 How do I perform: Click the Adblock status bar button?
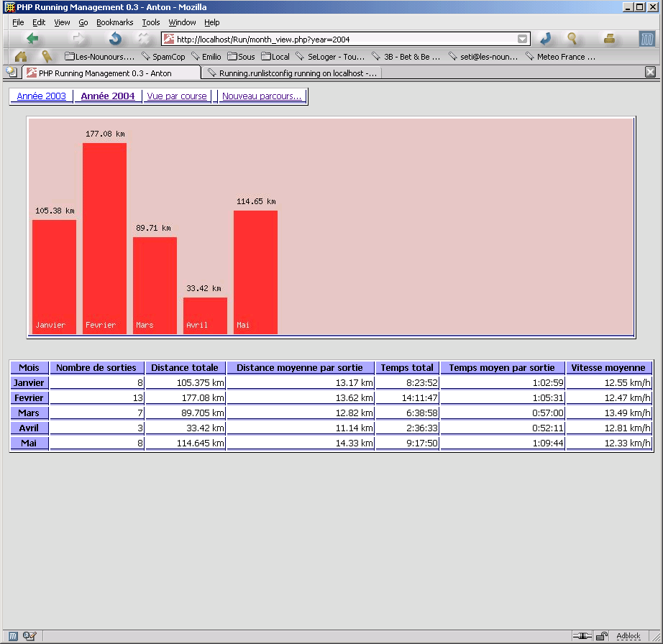[x=628, y=635]
